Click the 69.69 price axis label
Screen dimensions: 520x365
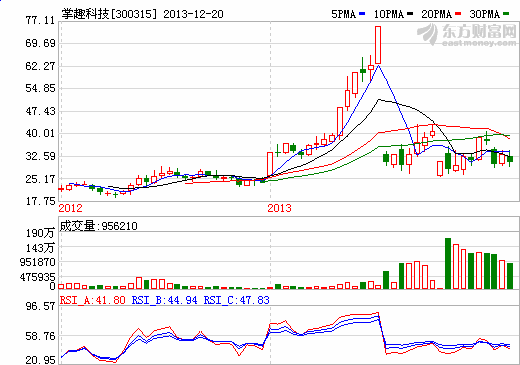pyautogui.click(x=40, y=43)
